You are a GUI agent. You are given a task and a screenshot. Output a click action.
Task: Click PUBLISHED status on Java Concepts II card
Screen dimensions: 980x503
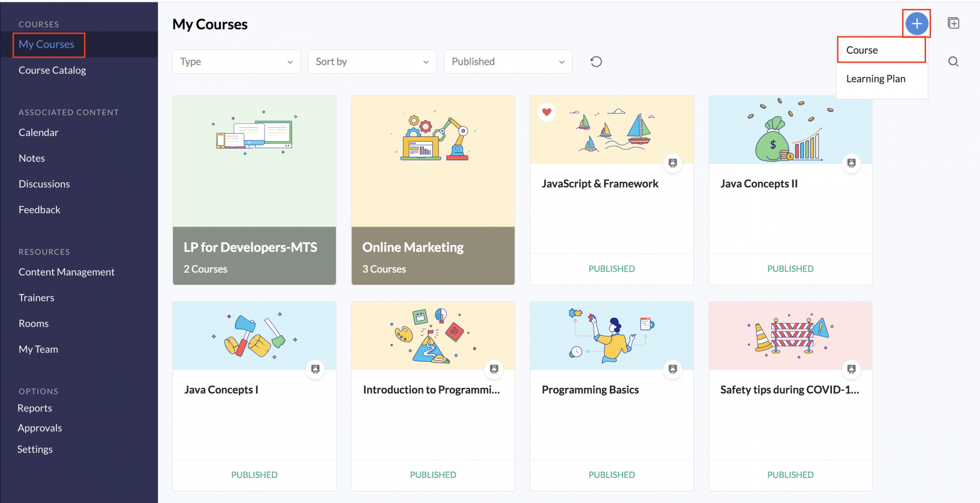coord(790,269)
